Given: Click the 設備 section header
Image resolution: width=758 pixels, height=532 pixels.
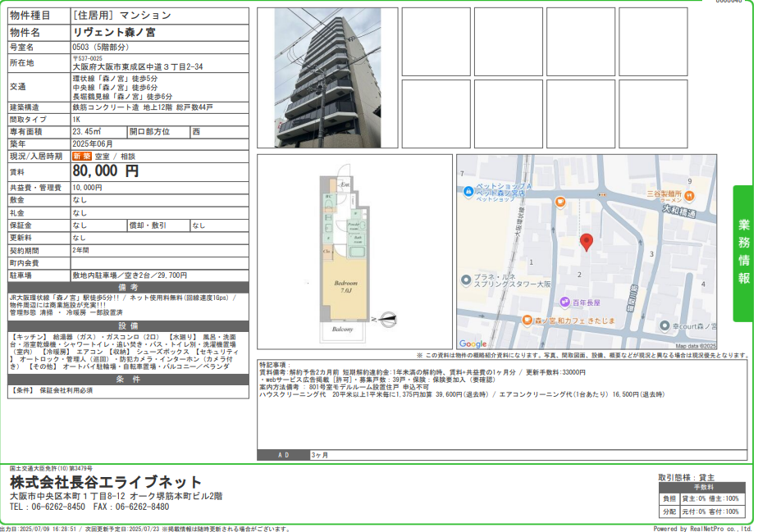Looking at the screenshot, I should 127,325.
